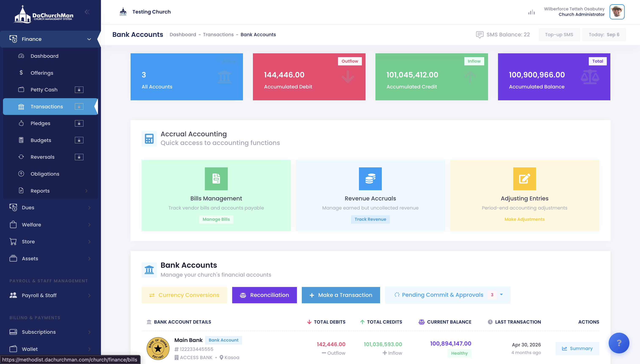The height and width of the screenshot is (364, 640).
Task: Click the Adjusting Entries edit icon
Action: (x=524, y=179)
